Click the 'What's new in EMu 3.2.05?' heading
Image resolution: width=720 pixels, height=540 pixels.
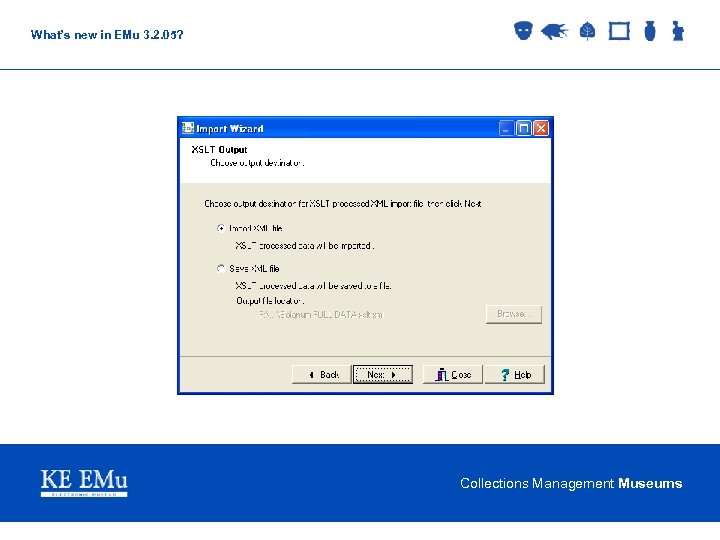pyautogui.click(x=107, y=35)
